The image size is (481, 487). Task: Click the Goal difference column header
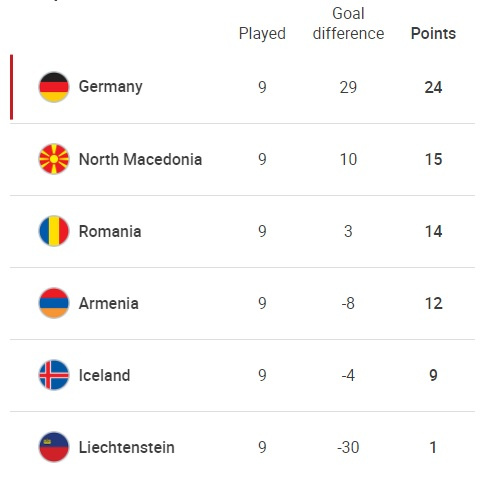(348, 24)
